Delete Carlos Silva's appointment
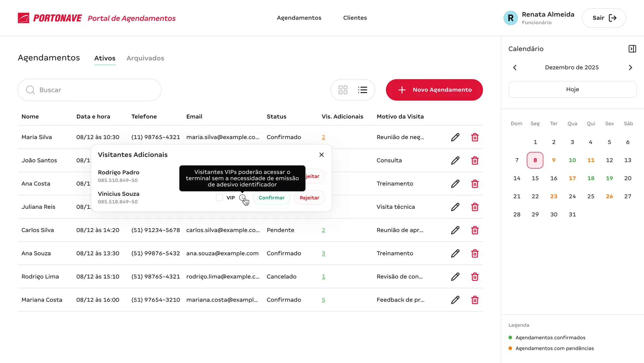Image resolution: width=644 pixels, height=363 pixels. (x=475, y=230)
